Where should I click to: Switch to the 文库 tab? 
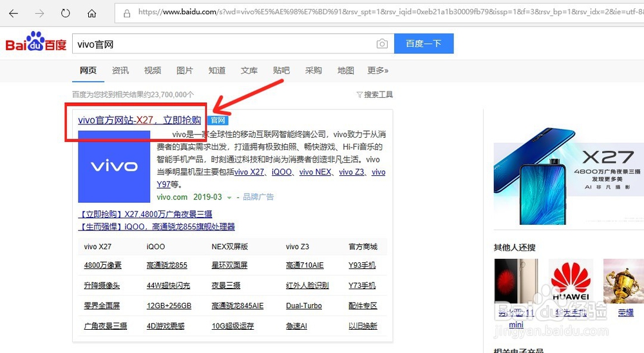[249, 71]
